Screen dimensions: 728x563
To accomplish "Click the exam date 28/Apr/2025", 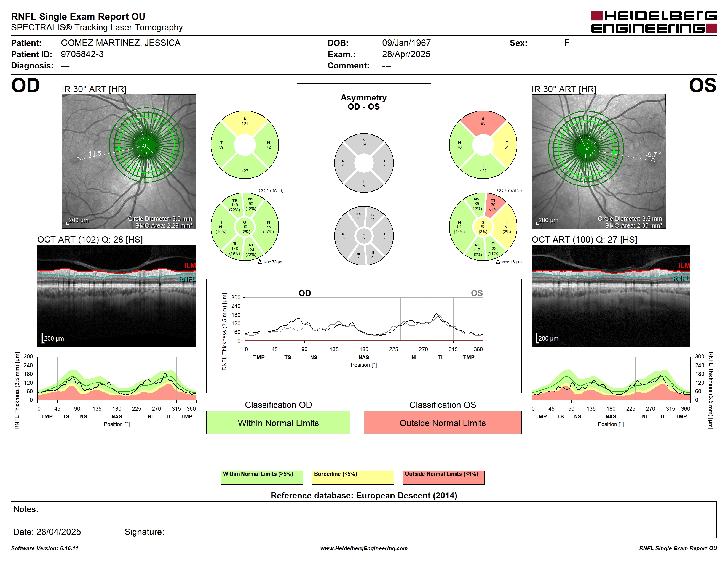I will pyautogui.click(x=406, y=54).
